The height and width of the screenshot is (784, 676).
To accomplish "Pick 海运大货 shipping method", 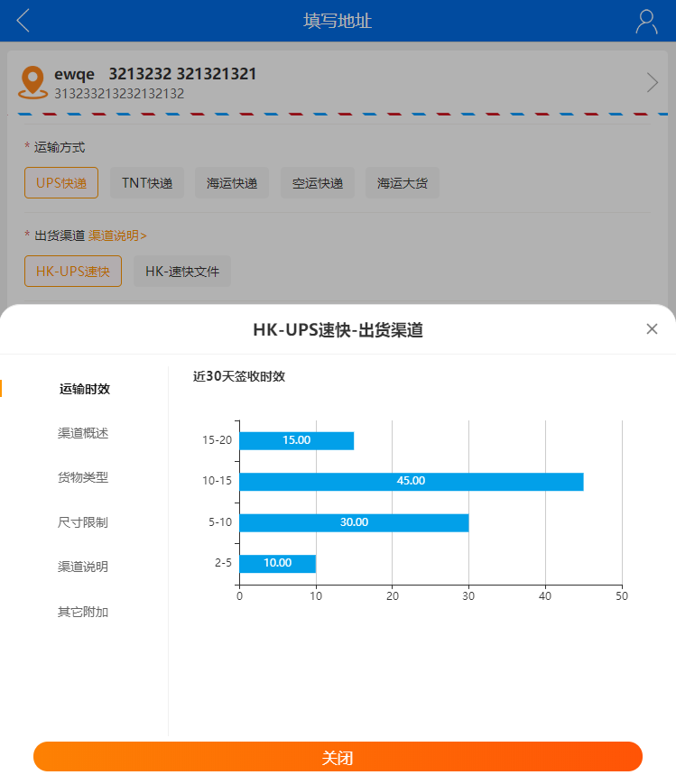I will (x=403, y=183).
